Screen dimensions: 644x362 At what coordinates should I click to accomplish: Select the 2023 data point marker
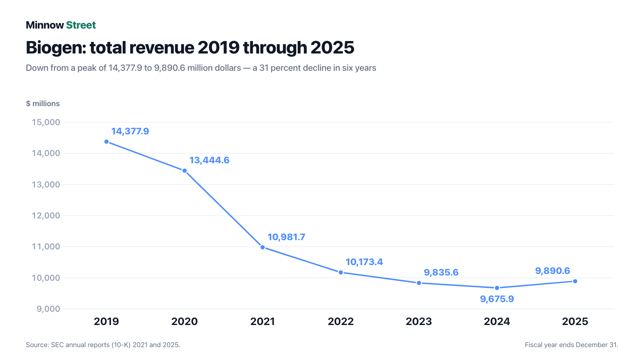click(419, 283)
